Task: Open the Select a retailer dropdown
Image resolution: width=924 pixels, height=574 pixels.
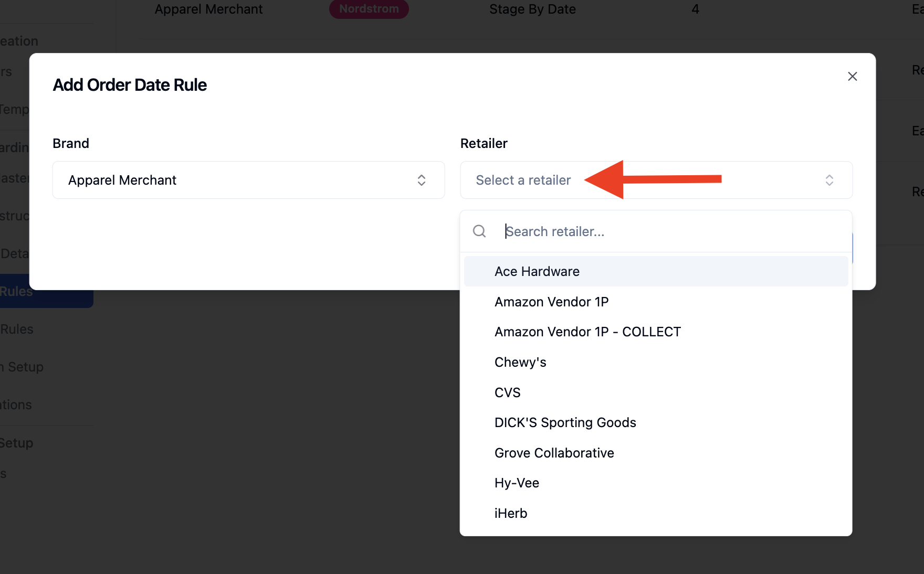Action: click(x=656, y=180)
